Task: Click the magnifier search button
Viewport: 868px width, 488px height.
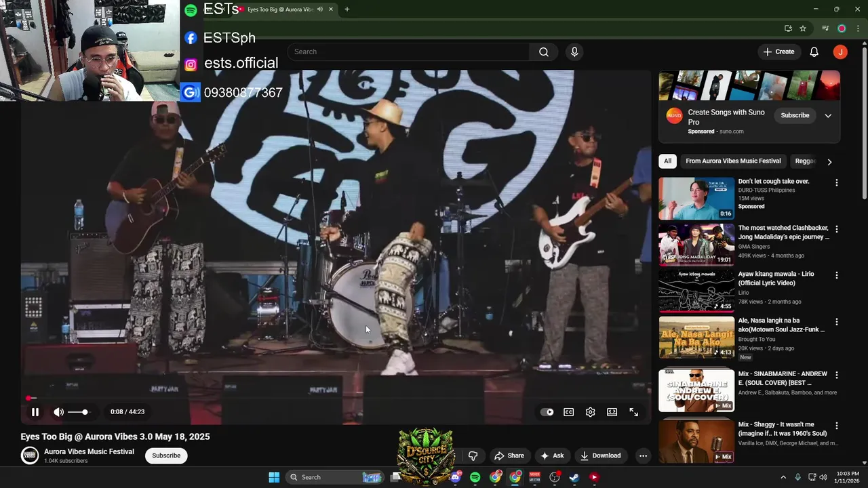Action: [x=544, y=52]
